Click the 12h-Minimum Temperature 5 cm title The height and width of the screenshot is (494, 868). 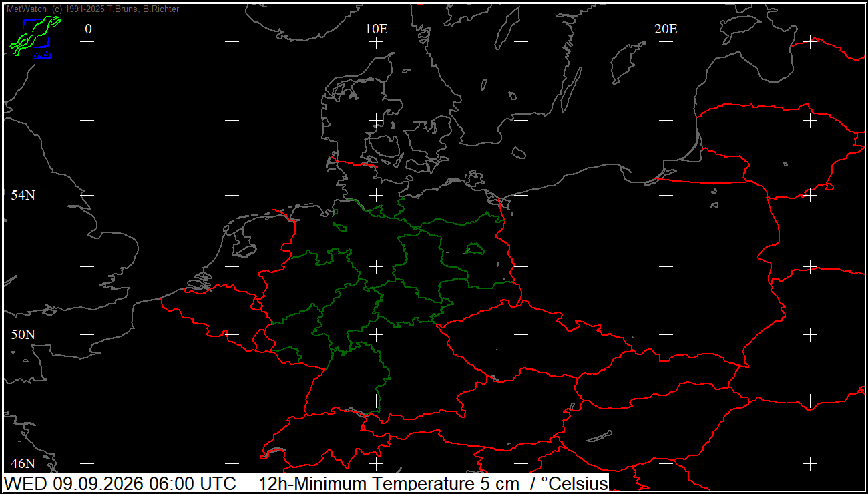(x=389, y=483)
